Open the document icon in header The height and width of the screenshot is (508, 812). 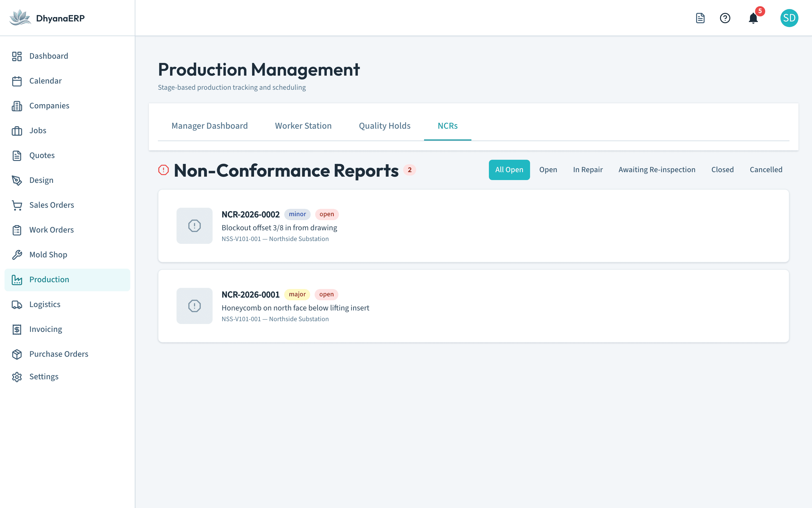[x=700, y=18]
